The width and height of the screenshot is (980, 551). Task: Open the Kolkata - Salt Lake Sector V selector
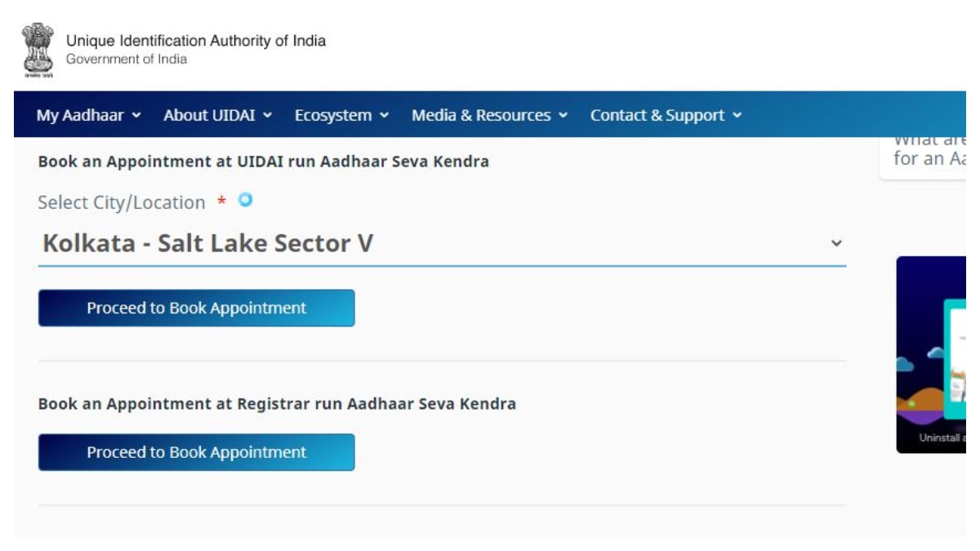click(x=442, y=243)
